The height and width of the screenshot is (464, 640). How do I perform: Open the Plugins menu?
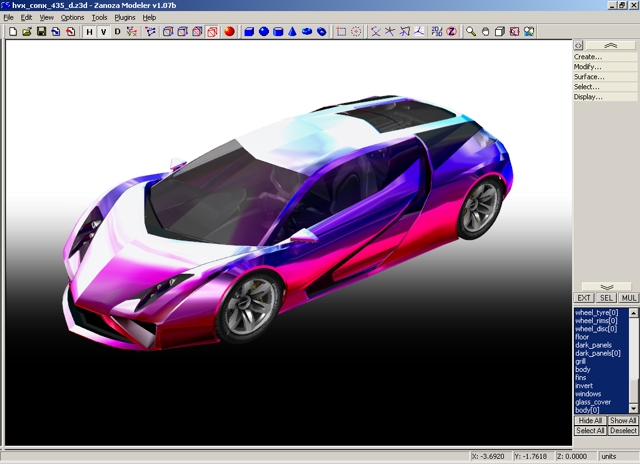tap(125, 18)
